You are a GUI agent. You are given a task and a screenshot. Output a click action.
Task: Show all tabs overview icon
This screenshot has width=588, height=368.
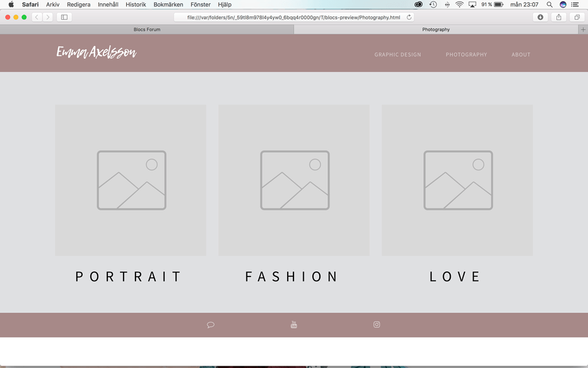click(577, 17)
